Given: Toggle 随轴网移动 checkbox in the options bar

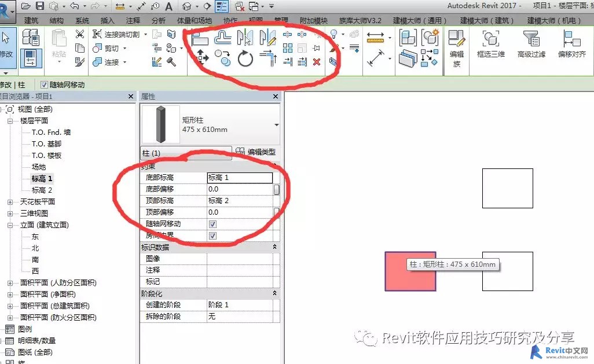Looking at the screenshot, I should [45, 85].
